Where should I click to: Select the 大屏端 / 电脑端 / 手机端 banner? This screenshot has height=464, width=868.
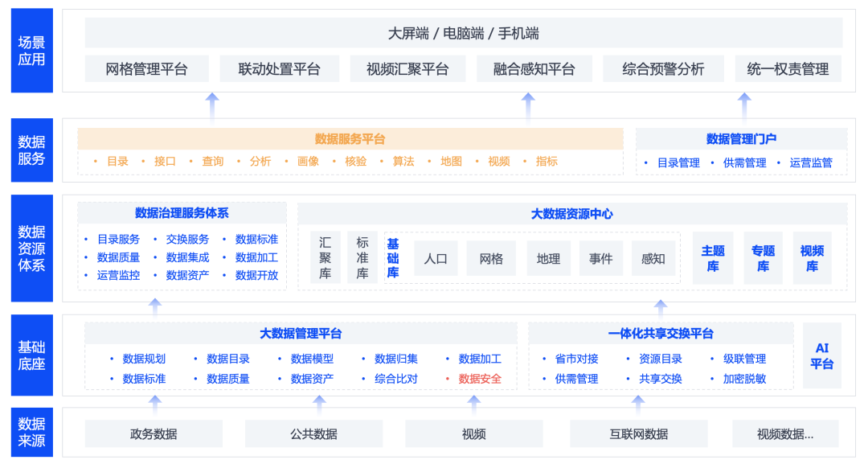(x=464, y=34)
